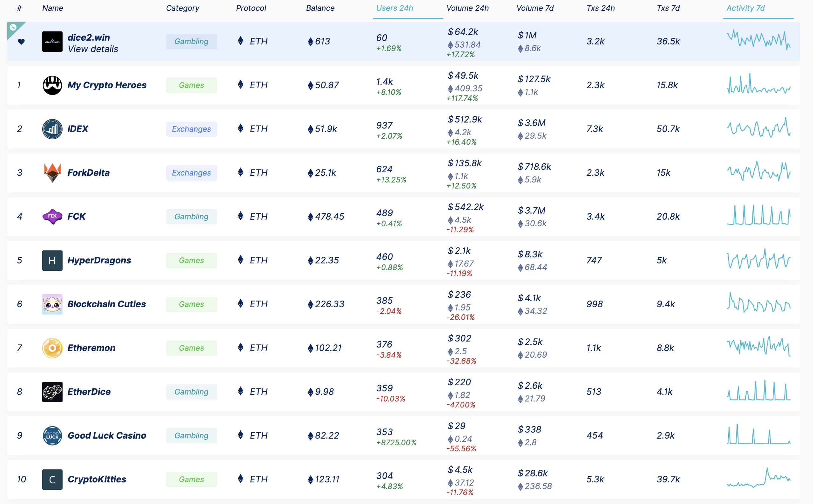Open View details link under dice2.win
The width and height of the screenshot is (813, 504).
point(93,49)
